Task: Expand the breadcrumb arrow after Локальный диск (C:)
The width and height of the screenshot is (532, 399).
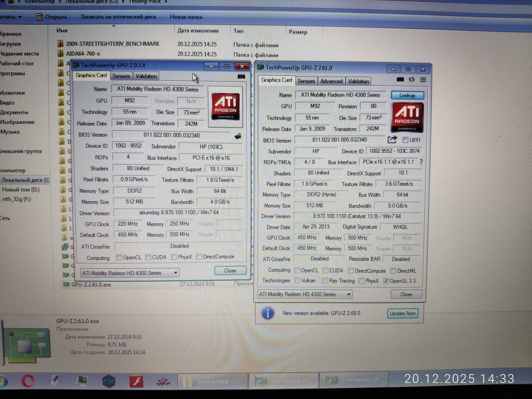Action: pos(123,2)
